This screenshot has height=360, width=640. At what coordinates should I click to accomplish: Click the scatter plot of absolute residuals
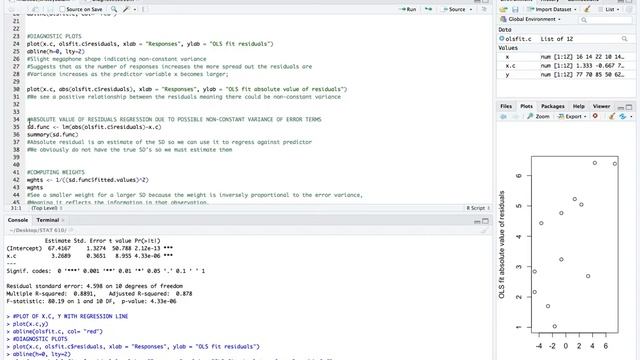[575, 244]
